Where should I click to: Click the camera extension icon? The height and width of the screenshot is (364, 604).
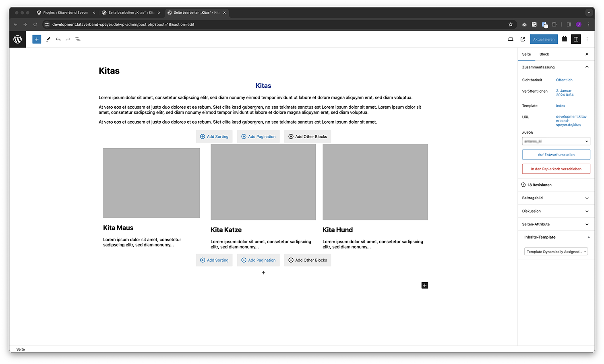pos(524,25)
